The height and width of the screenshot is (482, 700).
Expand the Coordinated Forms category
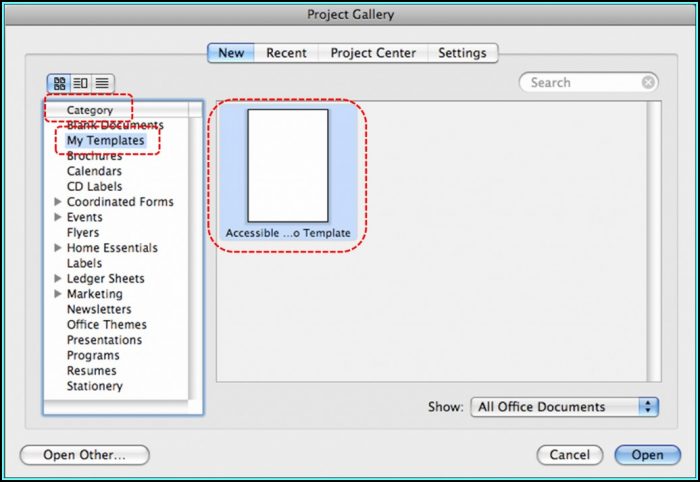point(58,202)
